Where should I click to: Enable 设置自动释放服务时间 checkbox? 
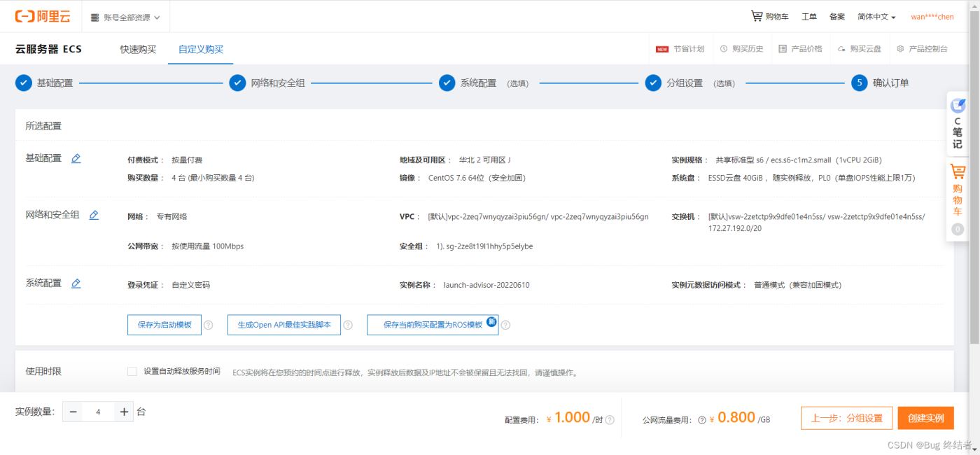[x=132, y=372]
